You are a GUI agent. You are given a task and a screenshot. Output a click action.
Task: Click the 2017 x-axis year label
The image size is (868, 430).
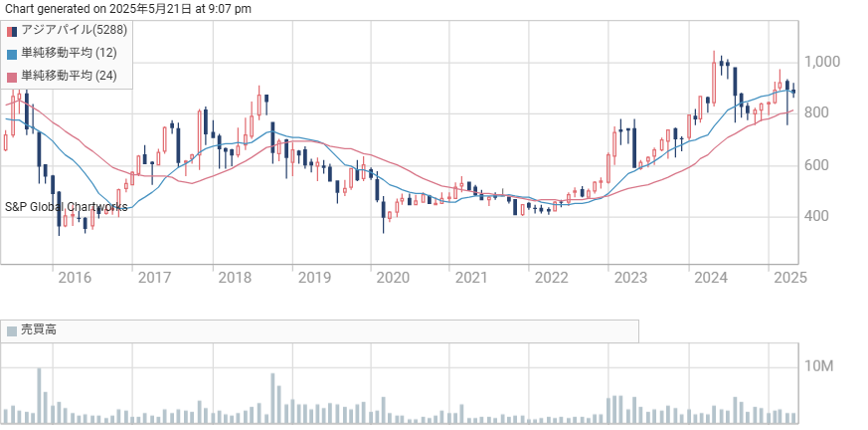(154, 278)
